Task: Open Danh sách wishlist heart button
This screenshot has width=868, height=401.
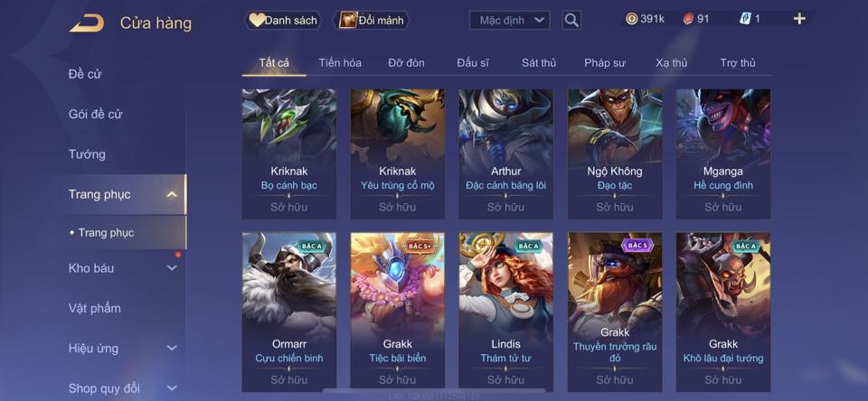Action: point(283,21)
